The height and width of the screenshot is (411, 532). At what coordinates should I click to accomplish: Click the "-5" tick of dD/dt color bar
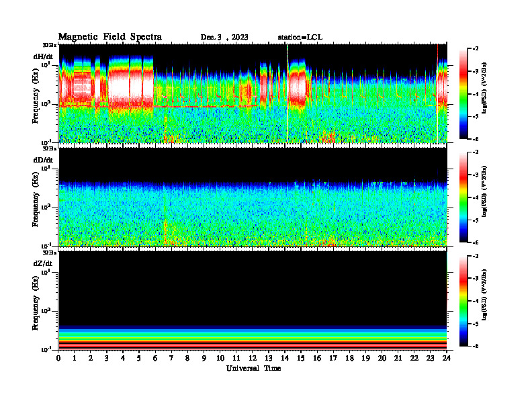(x=476, y=220)
